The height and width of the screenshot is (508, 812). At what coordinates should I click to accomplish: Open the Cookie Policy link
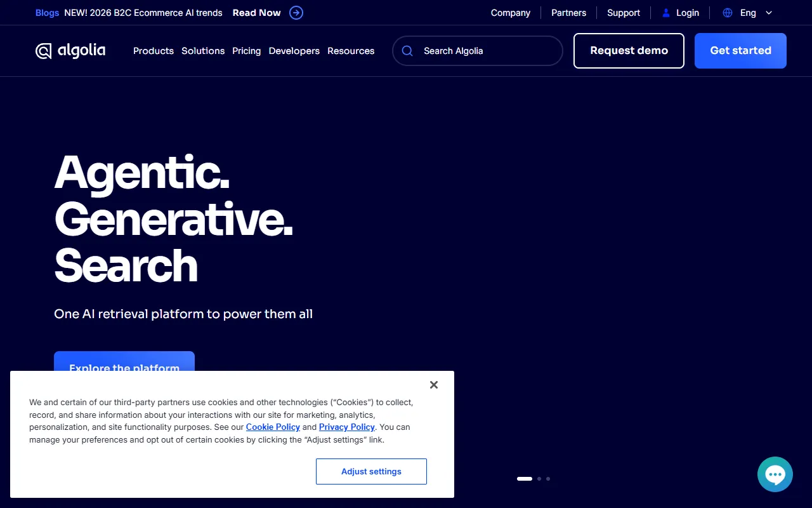click(x=273, y=427)
